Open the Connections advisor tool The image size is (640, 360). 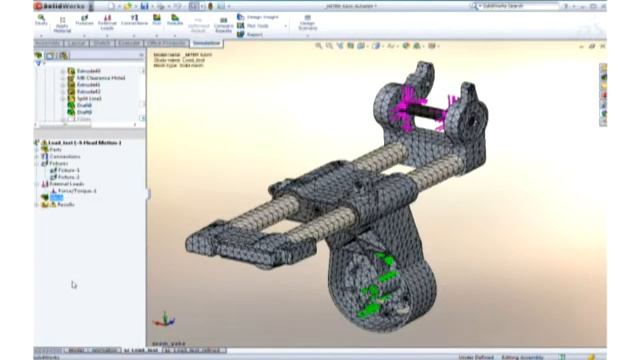tap(134, 20)
